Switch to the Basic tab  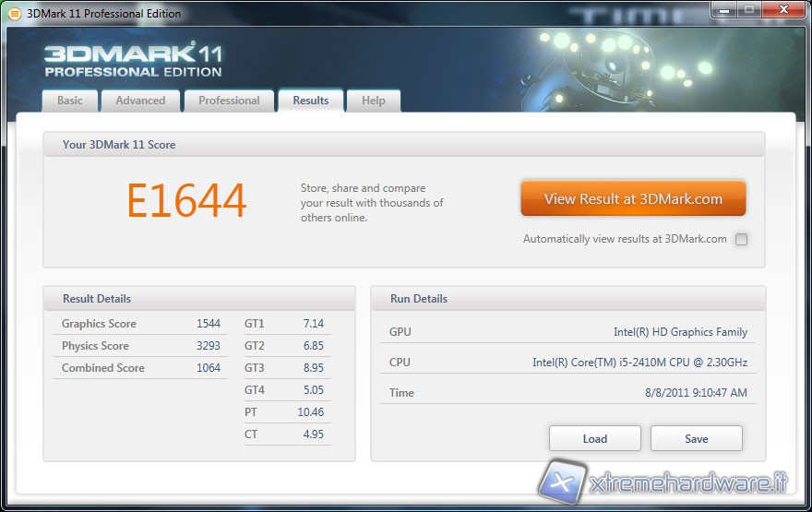click(x=70, y=101)
